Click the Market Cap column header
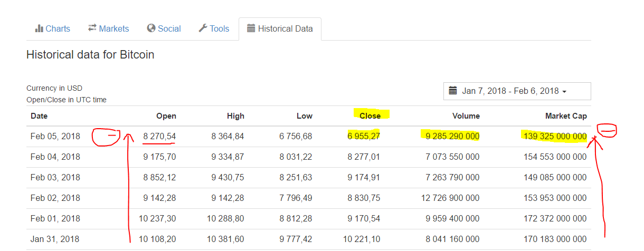This screenshot has height=251, width=644. tap(566, 116)
